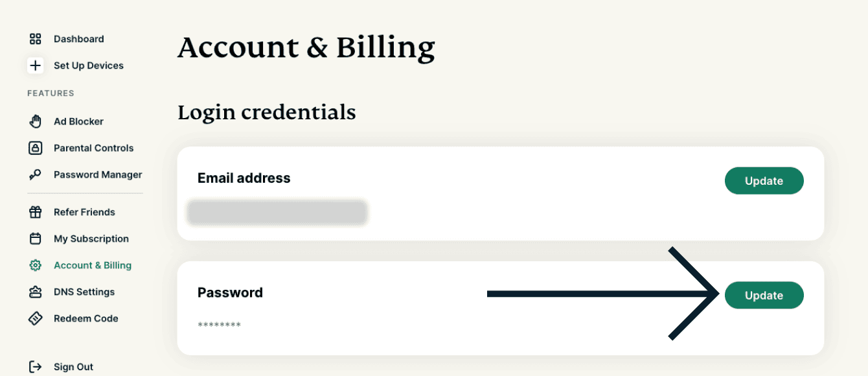Sign Out of the account
Viewport: 868px width, 376px height.
[73, 367]
